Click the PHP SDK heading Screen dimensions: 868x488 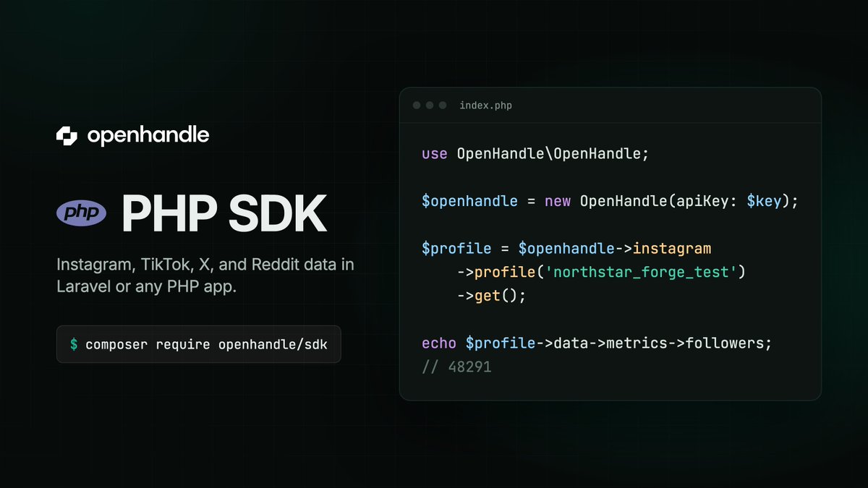(x=224, y=213)
